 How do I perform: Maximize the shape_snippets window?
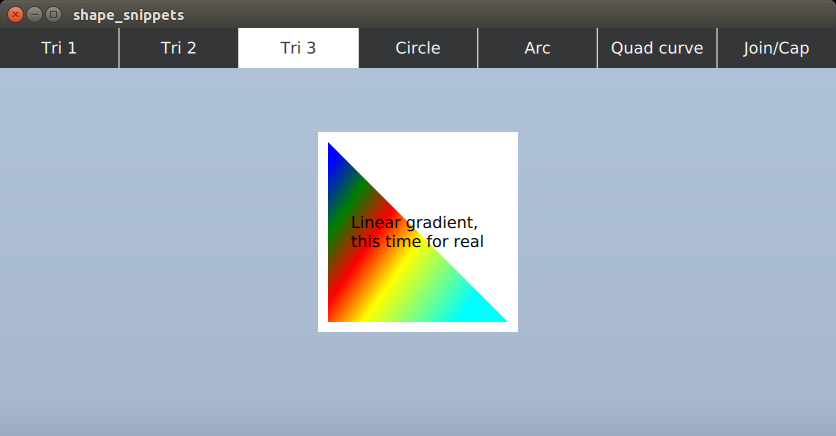click(x=53, y=14)
